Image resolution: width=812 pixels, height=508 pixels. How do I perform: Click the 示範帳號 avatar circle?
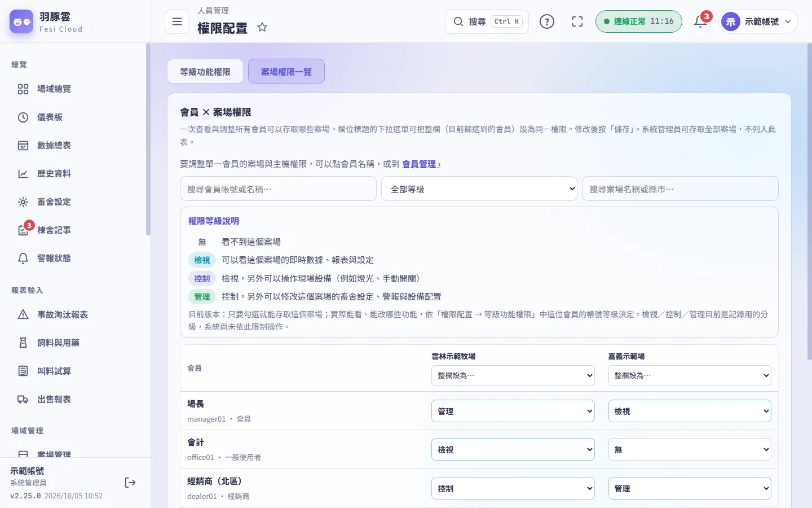[x=731, y=21]
